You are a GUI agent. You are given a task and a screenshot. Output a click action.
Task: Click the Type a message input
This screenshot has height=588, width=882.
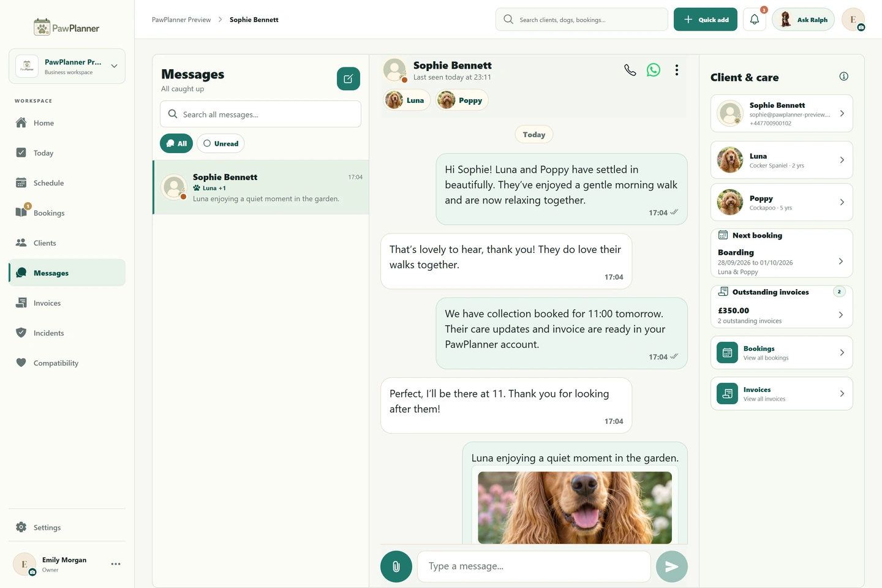point(534,567)
